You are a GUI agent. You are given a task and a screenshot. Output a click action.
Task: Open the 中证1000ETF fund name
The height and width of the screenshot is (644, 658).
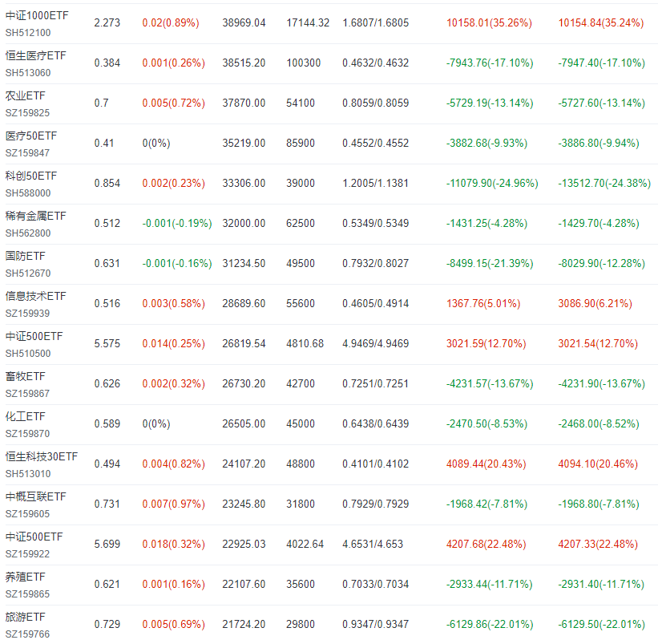point(37,15)
